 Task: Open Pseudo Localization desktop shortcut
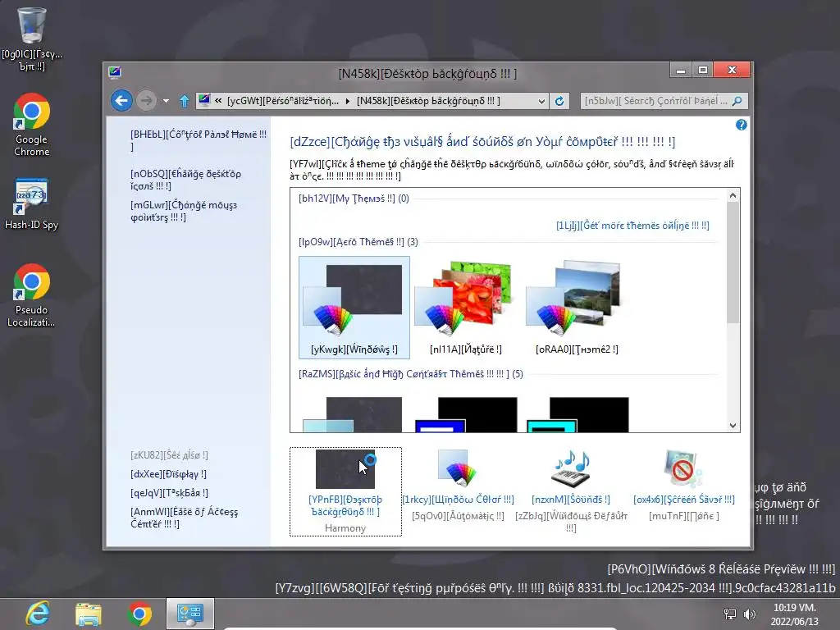[x=32, y=294]
